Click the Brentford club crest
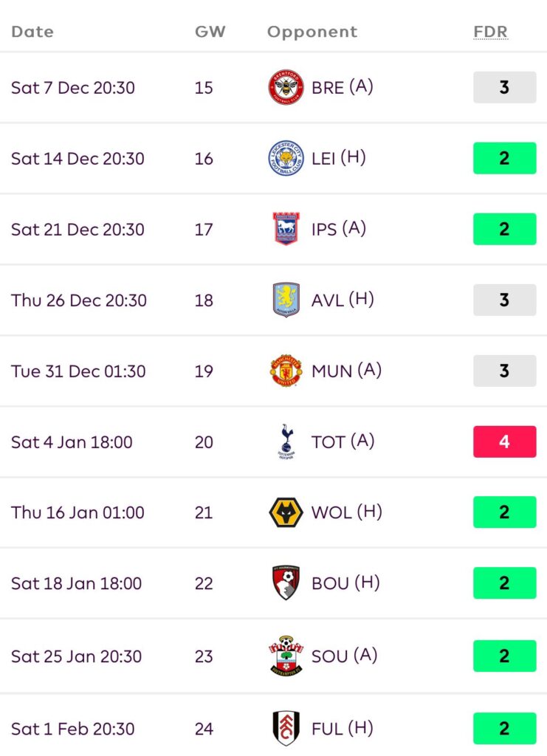Image resolution: width=547 pixels, height=756 pixels. point(286,87)
